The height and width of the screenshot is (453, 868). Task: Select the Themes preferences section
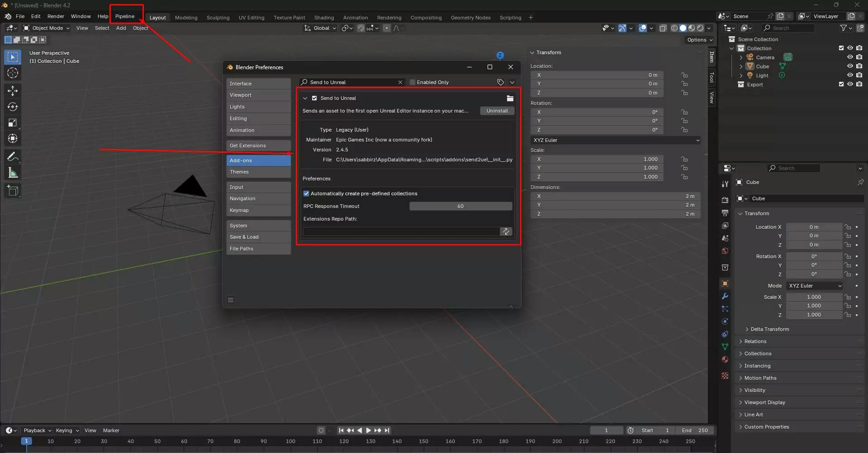(x=258, y=172)
